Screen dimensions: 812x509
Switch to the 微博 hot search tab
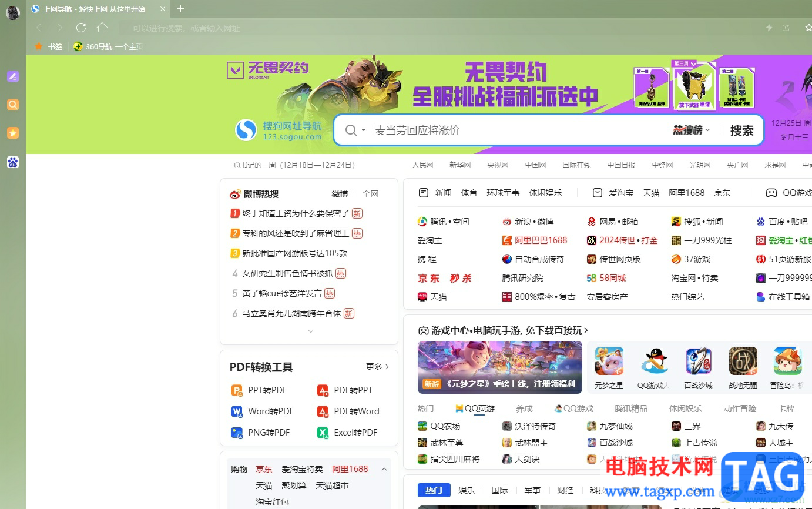click(340, 194)
